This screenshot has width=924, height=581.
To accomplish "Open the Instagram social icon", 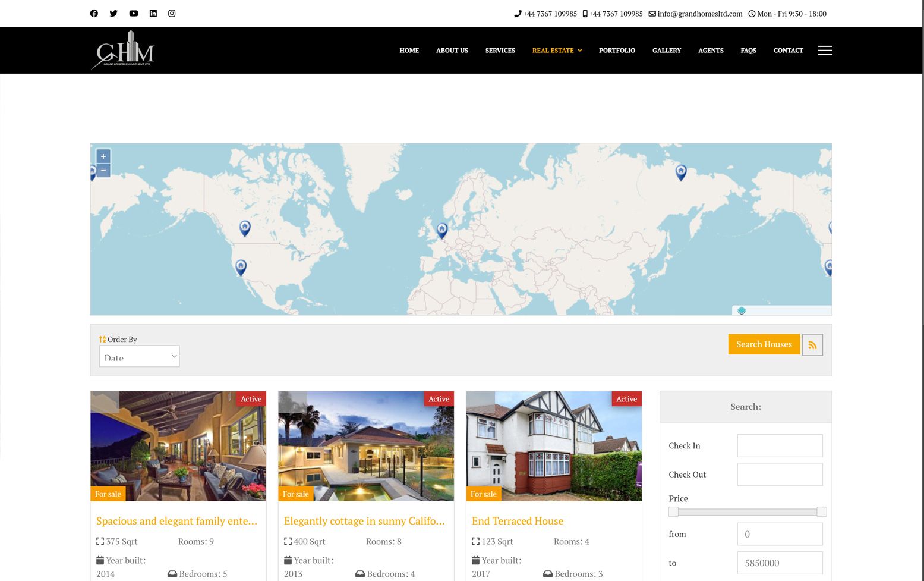I will (x=172, y=14).
